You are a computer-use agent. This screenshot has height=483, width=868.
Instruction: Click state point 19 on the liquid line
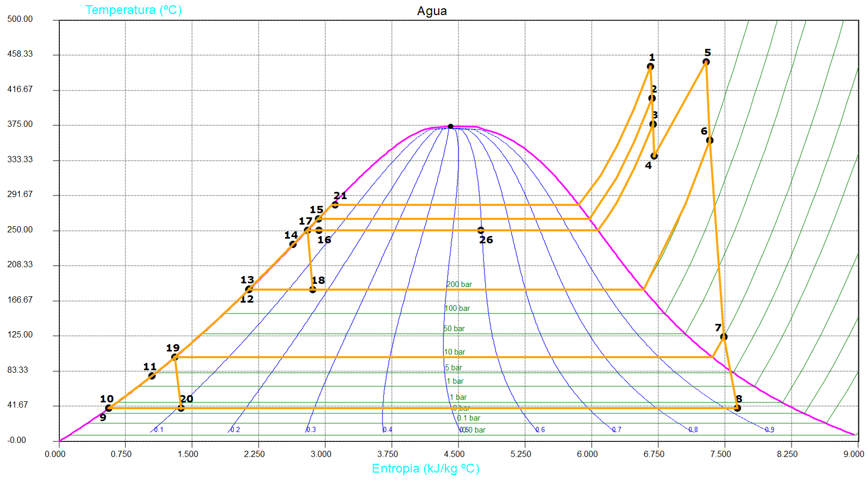pyautogui.click(x=175, y=357)
